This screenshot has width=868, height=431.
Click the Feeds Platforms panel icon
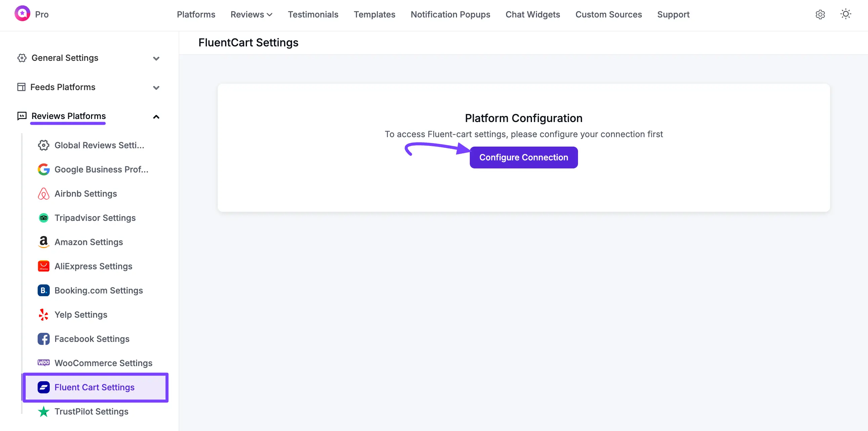point(22,87)
